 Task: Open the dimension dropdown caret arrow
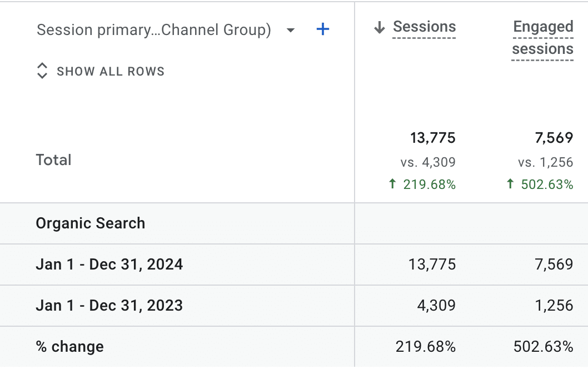[x=290, y=30]
